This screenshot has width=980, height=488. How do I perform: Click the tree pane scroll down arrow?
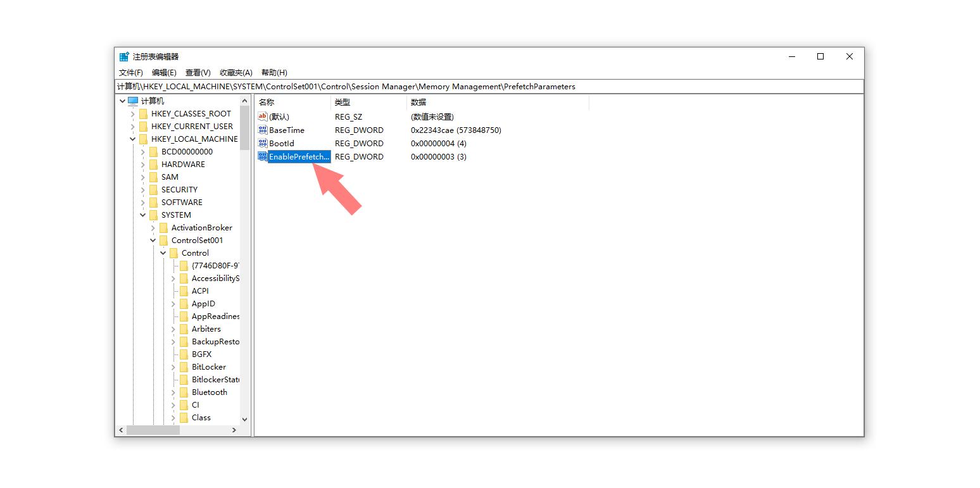point(245,419)
